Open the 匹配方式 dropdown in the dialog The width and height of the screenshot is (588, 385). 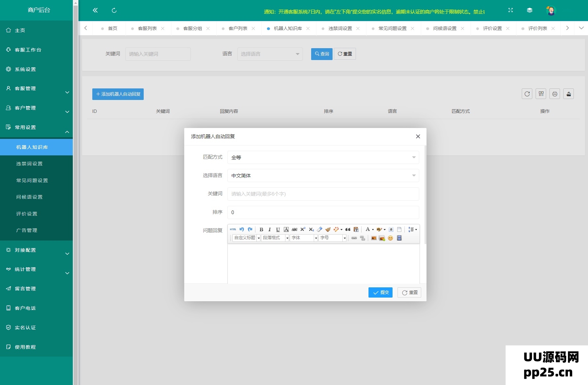coord(323,157)
